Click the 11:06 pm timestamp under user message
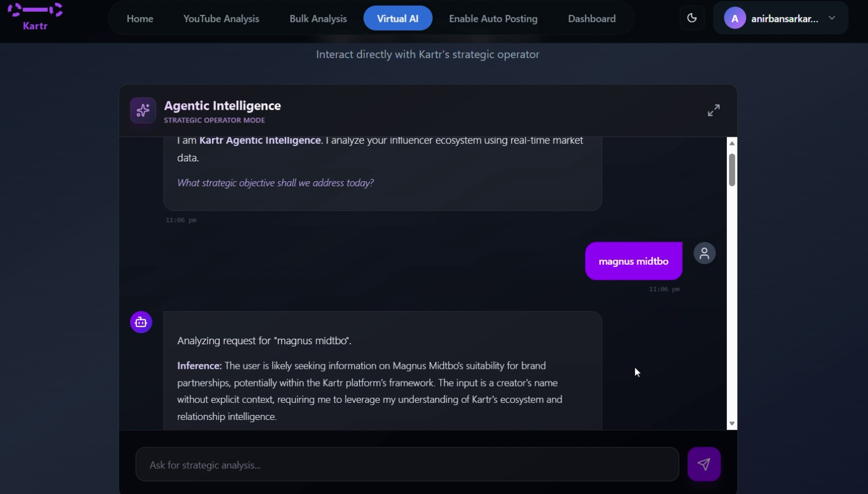868x494 pixels. [664, 289]
